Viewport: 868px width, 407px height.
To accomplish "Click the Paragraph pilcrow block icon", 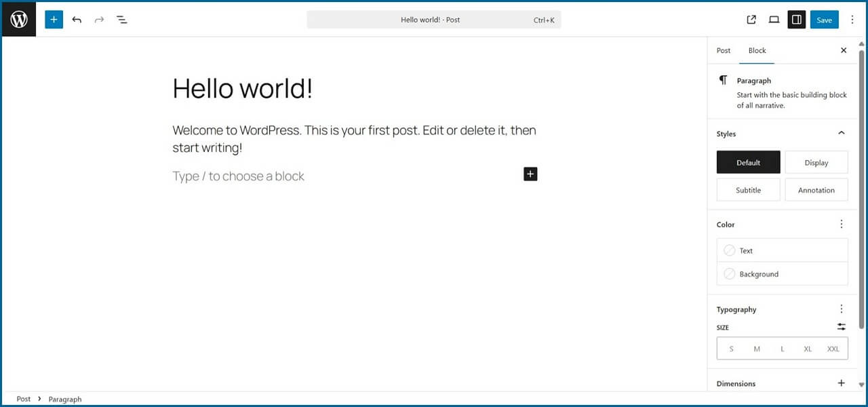I will pos(724,81).
